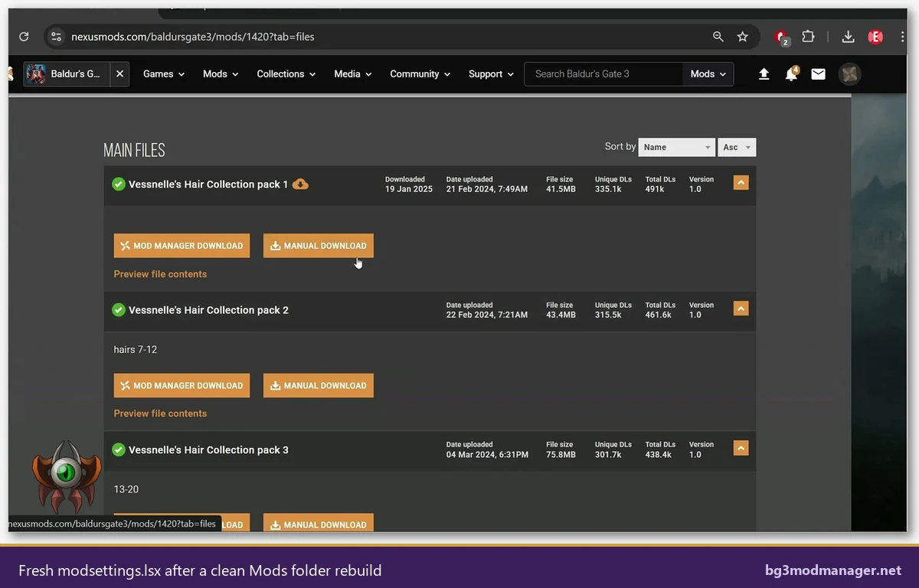Image resolution: width=919 pixels, height=588 pixels.
Task: Collapse the Hair Collection pack 2 row
Action: coord(741,309)
